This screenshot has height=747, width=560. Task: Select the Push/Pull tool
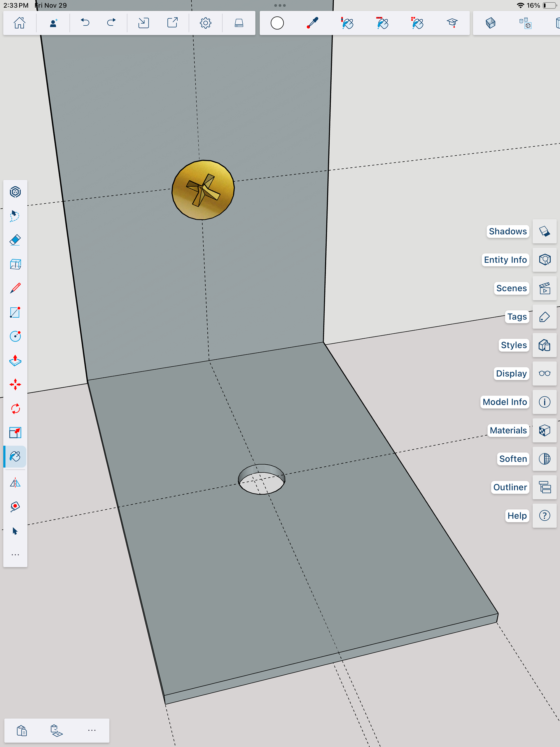pyautogui.click(x=15, y=360)
